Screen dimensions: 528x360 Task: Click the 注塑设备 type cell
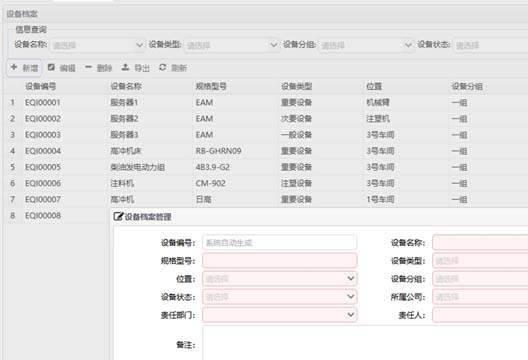[x=296, y=183]
